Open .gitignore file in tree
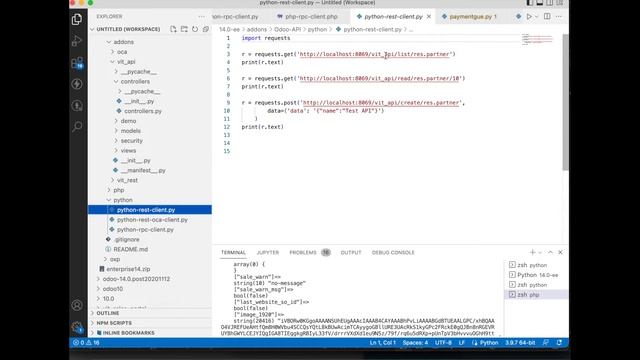The image size is (640, 360). (x=127, y=239)
